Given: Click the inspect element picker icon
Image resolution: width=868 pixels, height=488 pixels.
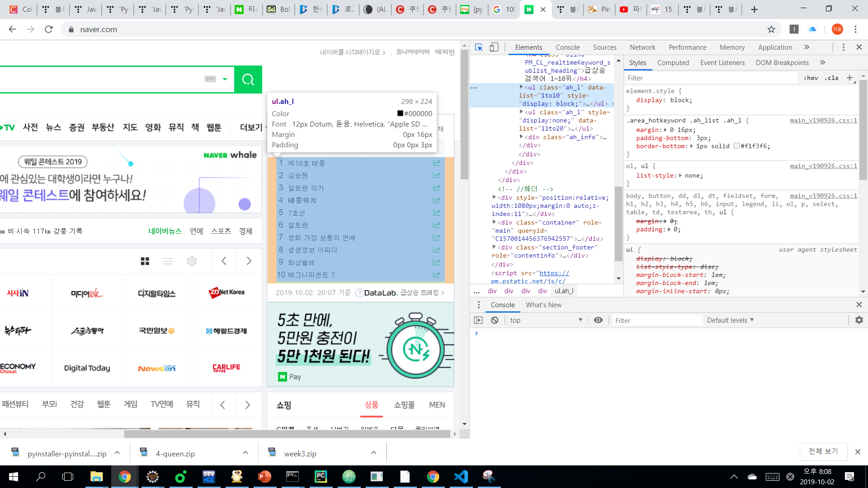Looking at the screenshot, I should [479, 47].
